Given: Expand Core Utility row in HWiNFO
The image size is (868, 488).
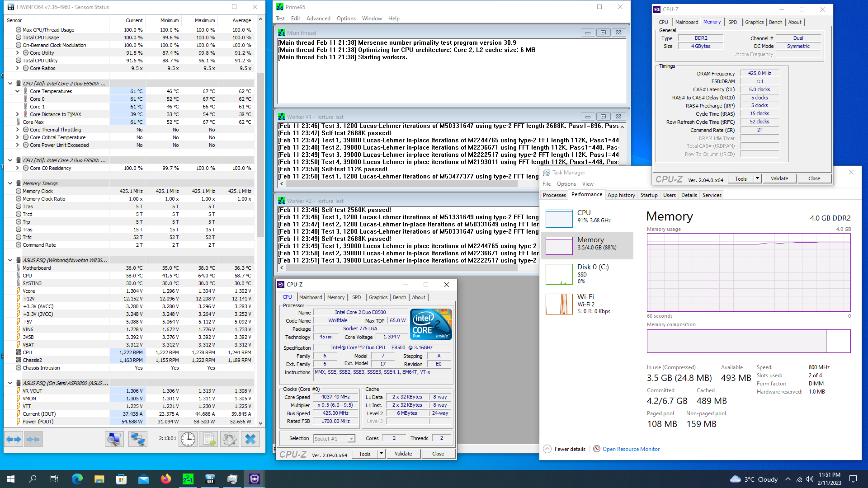Looking at the screenshot, I should click(x=17, y=53).
